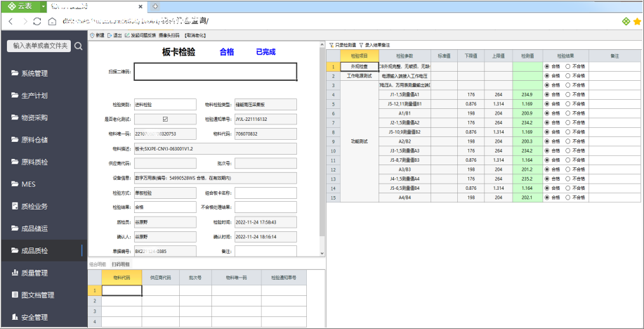Click the search magnifier in sidebar
Viewport: 644px width, 329px height.
click(x=78, y=46)
